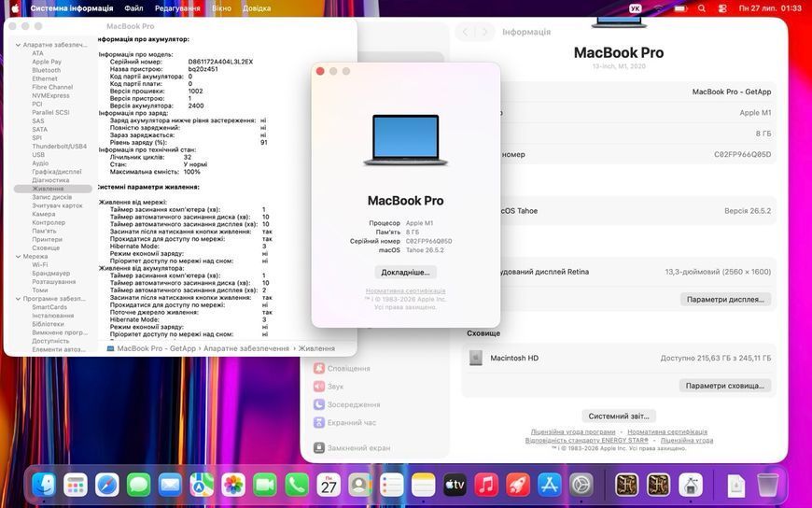Viewport: 812px width, 508px height.
Task: Open Звук in Settings sidebar
Action: tap(329, 387)
